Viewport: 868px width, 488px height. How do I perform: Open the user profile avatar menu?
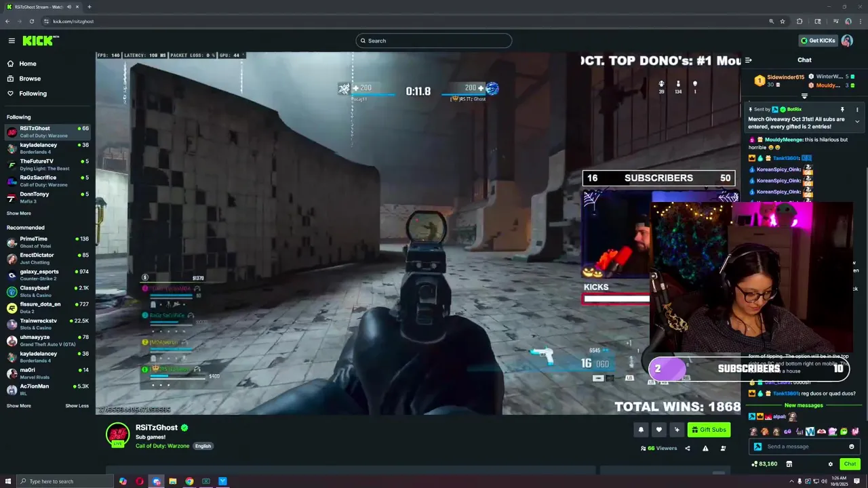[x=847, y=41]
